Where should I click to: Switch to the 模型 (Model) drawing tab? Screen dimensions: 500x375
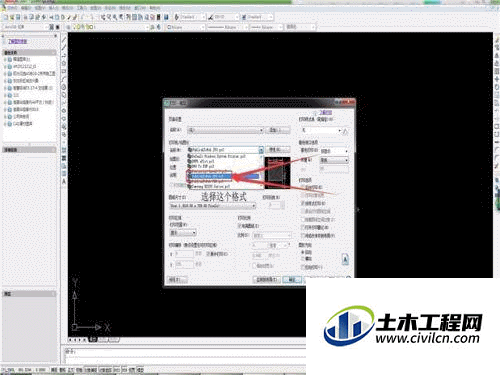tap(93, 340)
